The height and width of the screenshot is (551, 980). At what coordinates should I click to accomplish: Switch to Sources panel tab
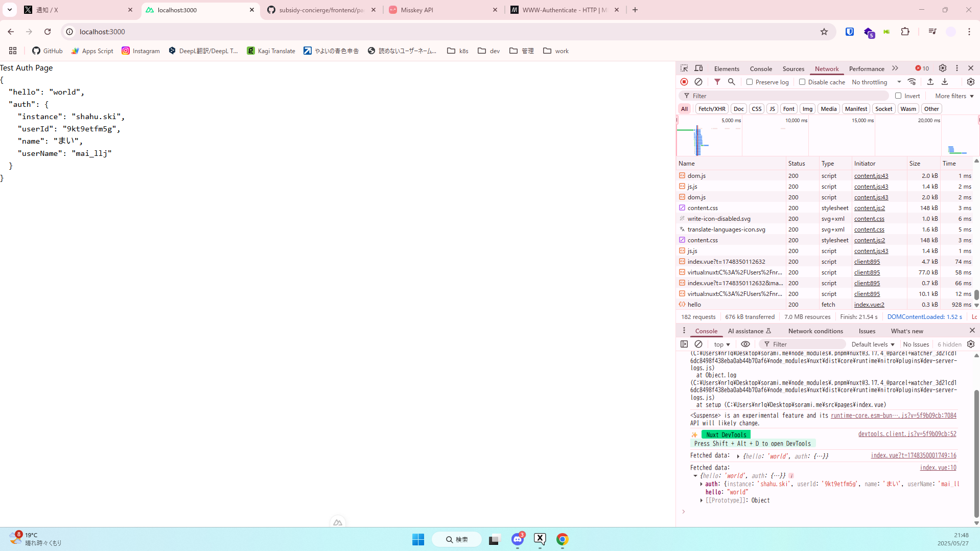(793, 68)
